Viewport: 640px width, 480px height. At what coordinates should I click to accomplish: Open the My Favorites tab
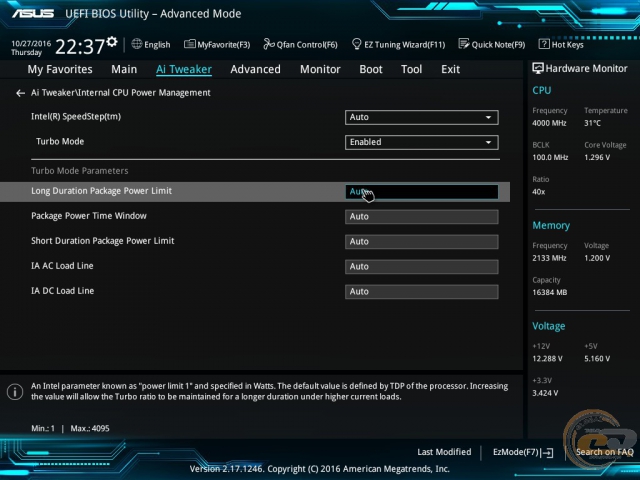60,69
